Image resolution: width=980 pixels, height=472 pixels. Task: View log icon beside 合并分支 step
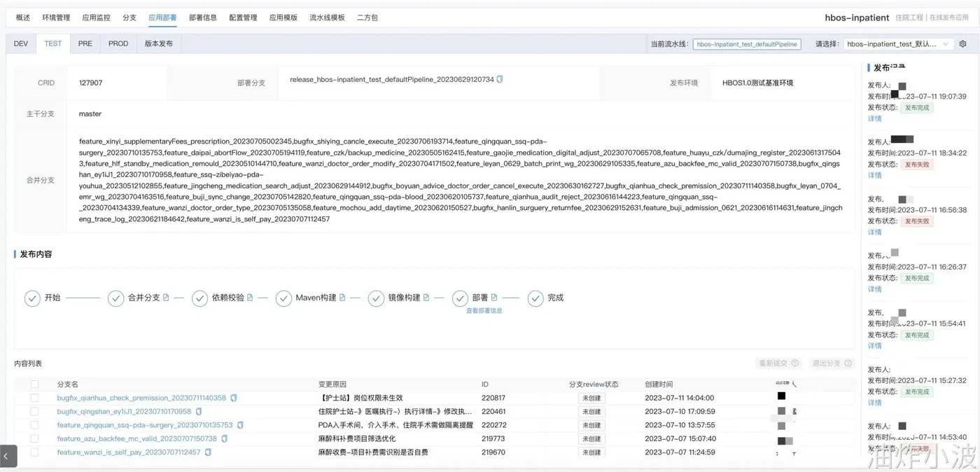point(166,298)
